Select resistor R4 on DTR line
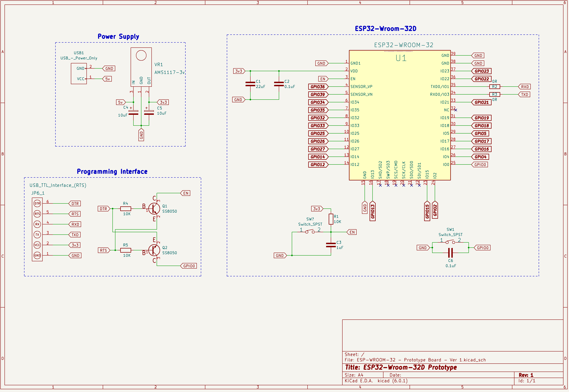 click(x=126, y=209)
